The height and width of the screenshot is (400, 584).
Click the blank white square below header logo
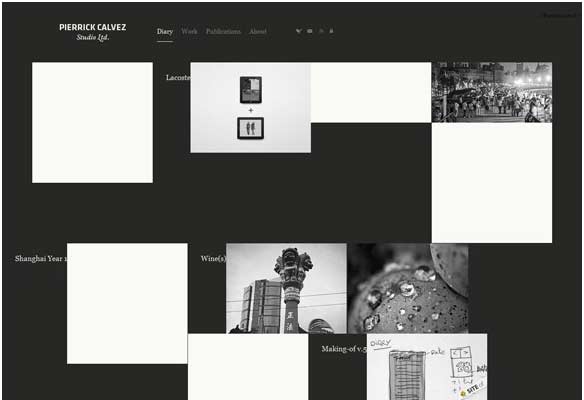click(x=92, y=123)
